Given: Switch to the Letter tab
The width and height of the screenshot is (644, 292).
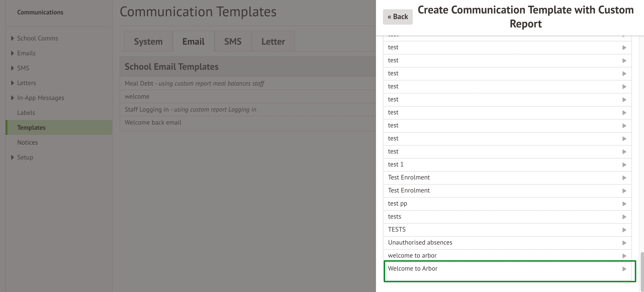Looking at the screenshot, I should pos(273,41).
